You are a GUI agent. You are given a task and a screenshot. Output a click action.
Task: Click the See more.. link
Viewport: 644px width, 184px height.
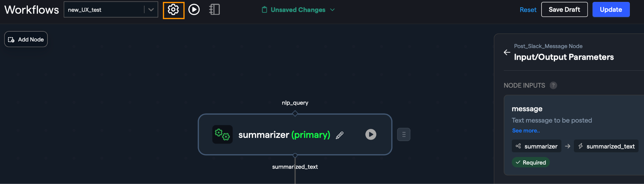click(x=526, y=131)
